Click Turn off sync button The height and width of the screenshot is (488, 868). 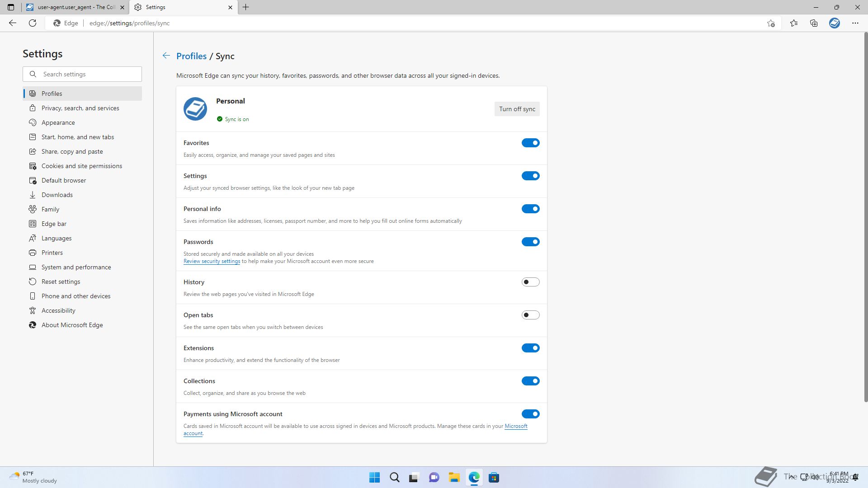(517, 109)
